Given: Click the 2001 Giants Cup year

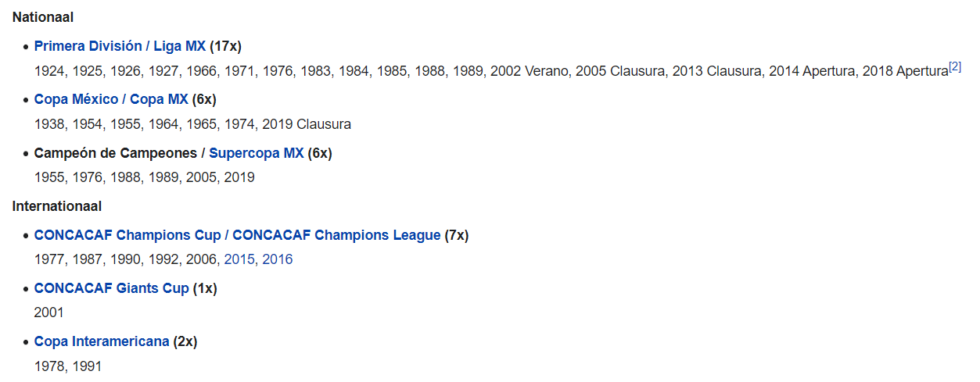Looking at the screenshot, I should 49,312.
